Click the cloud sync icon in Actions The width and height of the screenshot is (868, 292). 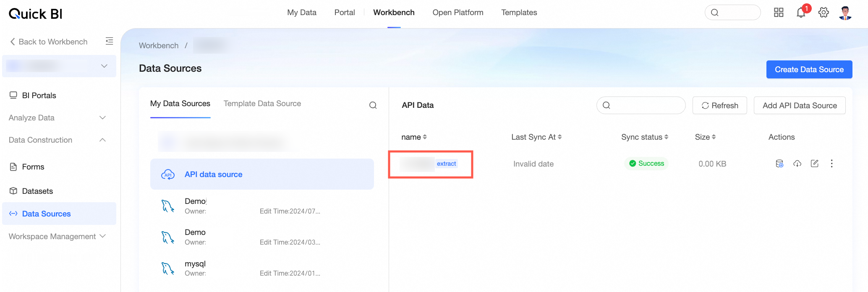point(797,164)
